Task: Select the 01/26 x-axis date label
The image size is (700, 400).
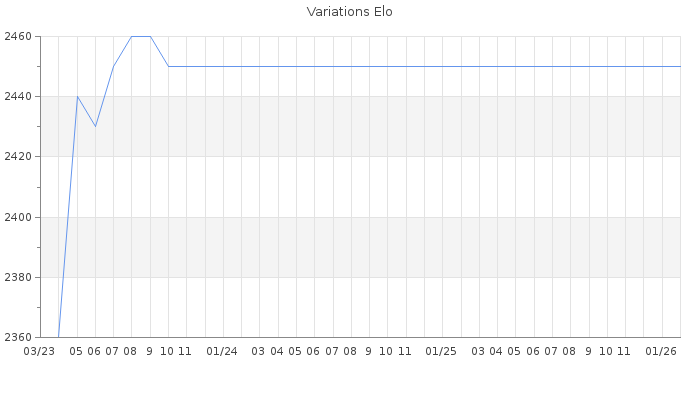Action: point(661,351)
